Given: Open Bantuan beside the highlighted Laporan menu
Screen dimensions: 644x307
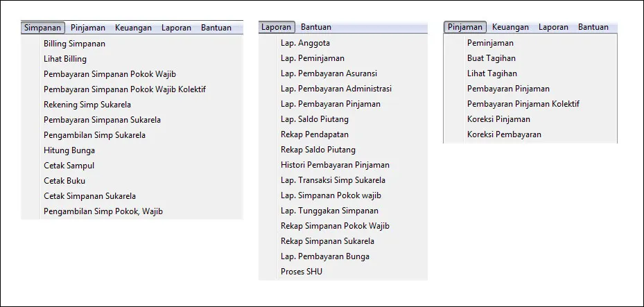Looking at the screenshot, I should coord(316,27).
